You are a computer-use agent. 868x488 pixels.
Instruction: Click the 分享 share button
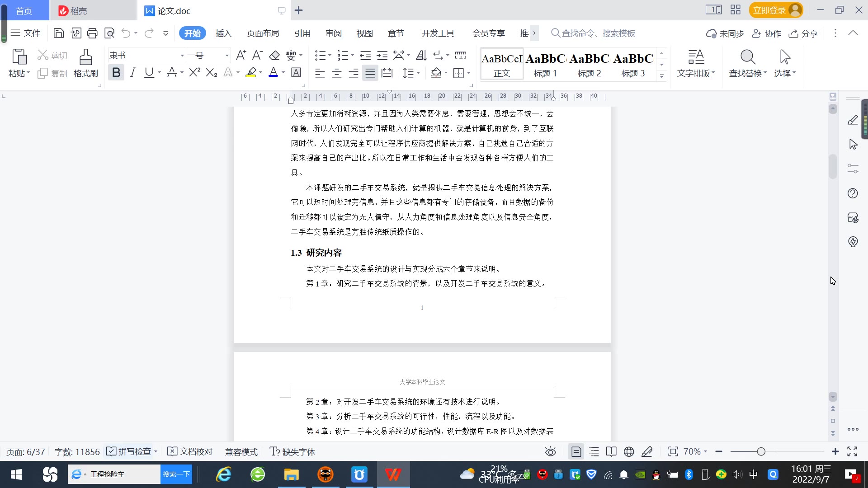click(803, 33)
